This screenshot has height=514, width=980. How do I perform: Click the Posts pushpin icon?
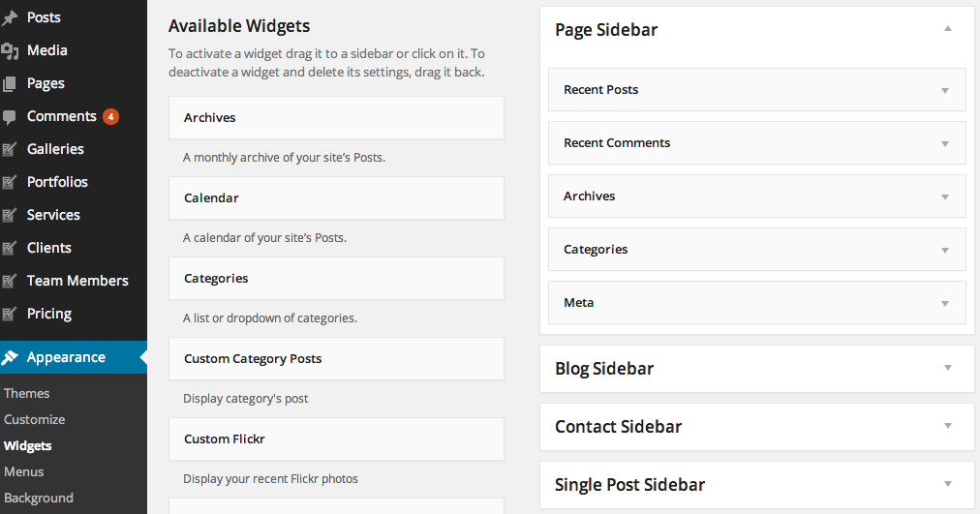click(10, 17)
